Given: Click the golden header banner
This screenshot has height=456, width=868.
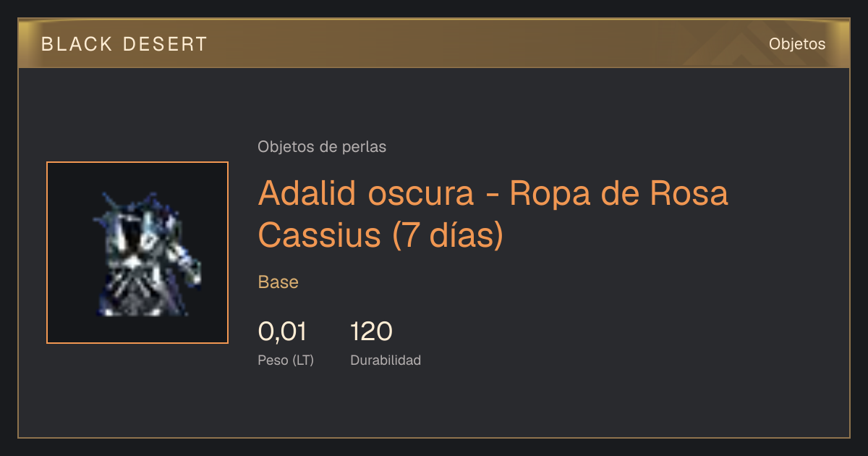Looking at the screenshot, I should coord(434,43).
